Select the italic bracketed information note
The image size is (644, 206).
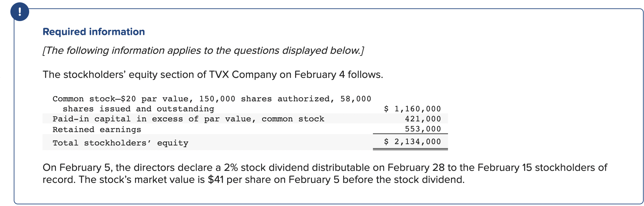[x=203, y=50]
